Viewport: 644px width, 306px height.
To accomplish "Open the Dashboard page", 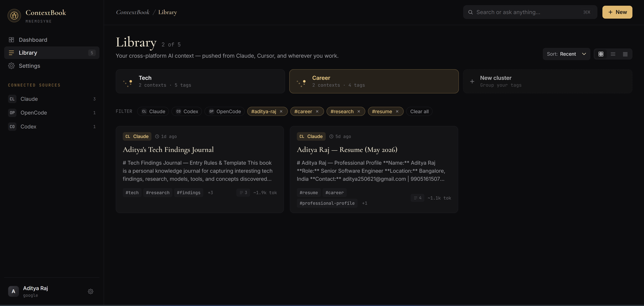I will pos(52,40).
